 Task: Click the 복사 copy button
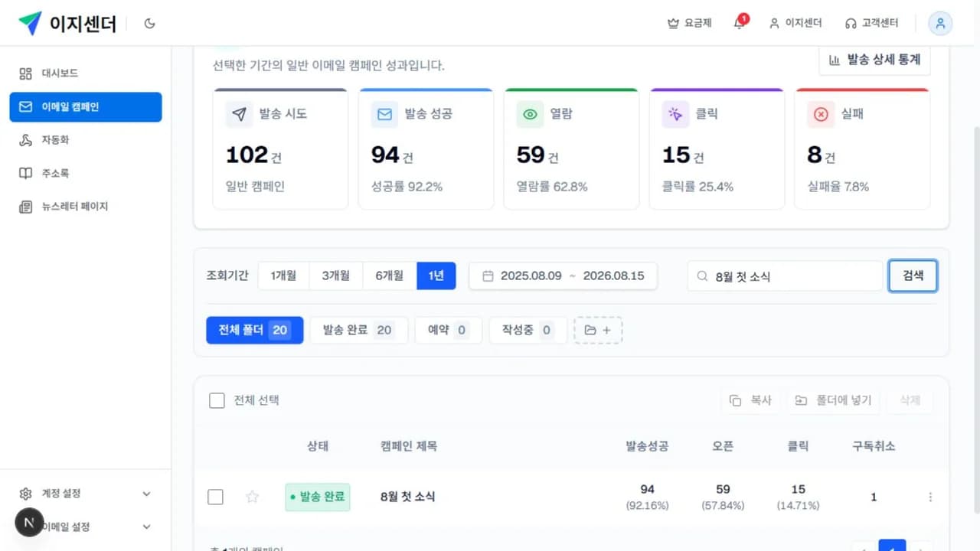point(750,400)
